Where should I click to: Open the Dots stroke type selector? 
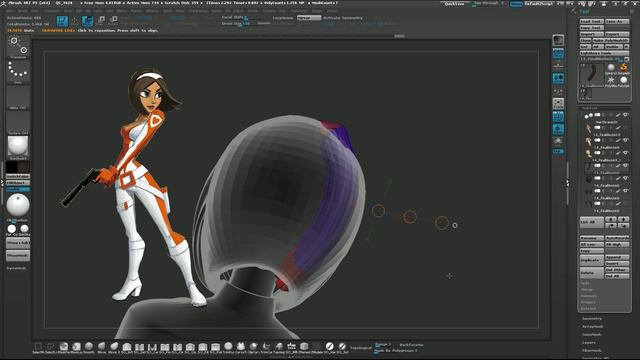tap(18, 72)
